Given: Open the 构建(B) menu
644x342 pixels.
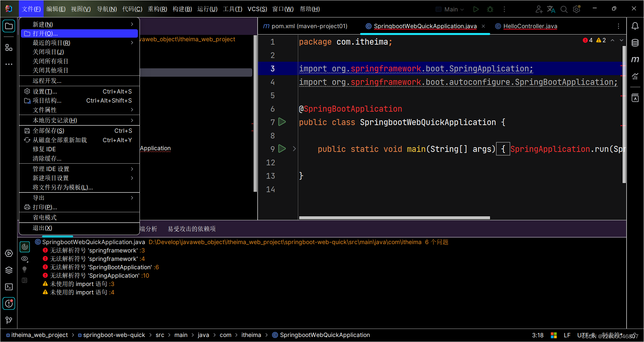Looking at the screenshot, I should point(182,9).
